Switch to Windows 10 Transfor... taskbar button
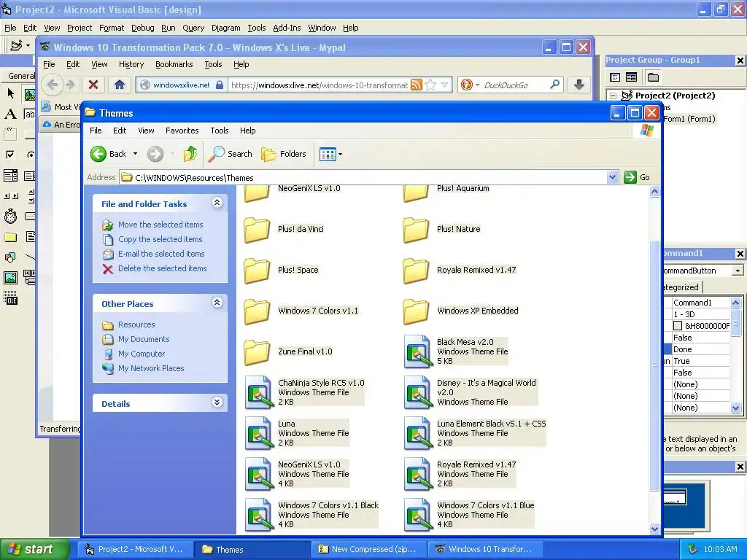The height and width of the screenshot is (560, 747). click(486, 549)
